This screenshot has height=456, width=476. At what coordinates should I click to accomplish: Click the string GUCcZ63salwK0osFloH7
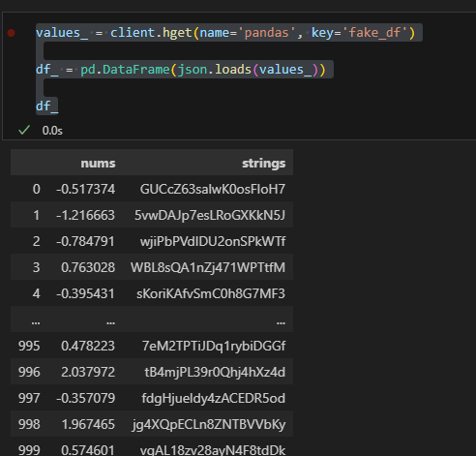[x=213, y=189]
